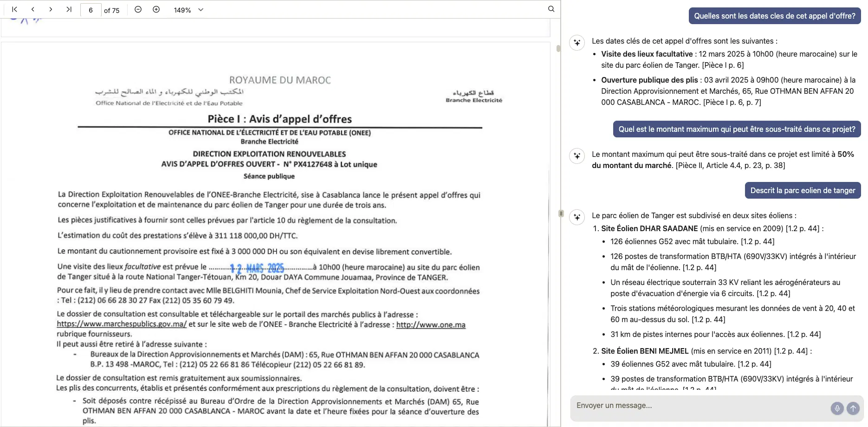Click the stamped date 12 MARS 2025
Viewport: 868px width, 427px height.
(257, 268)
